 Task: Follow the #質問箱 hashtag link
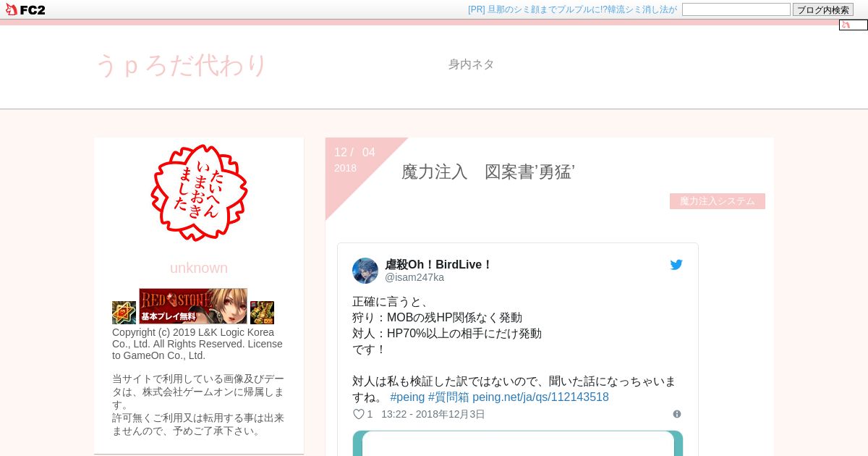(448, 397)
